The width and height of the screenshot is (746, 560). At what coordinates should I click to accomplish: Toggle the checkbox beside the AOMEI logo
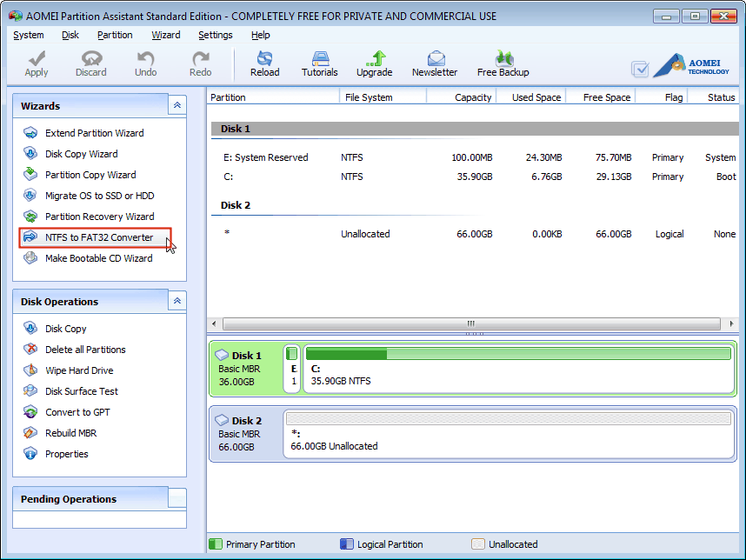[641, 68]
